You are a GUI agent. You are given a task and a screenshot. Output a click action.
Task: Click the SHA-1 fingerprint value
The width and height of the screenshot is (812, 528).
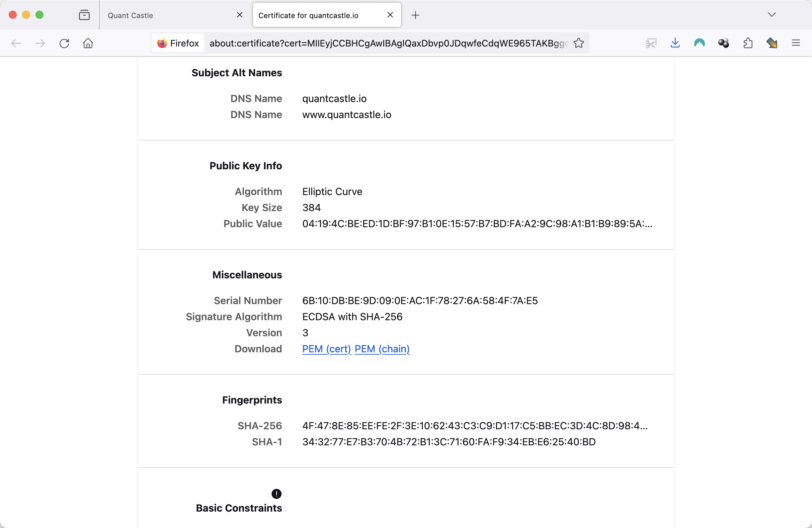[x=449, y=442]
